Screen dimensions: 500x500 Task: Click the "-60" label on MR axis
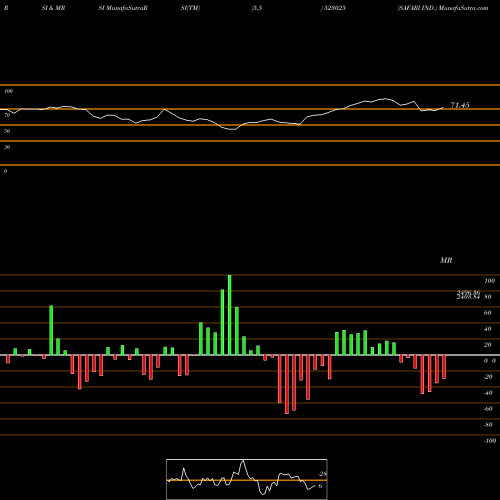tap(488, 409)
